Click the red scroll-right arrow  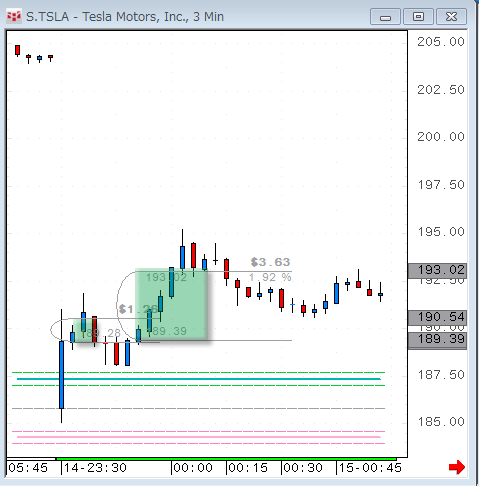pyautogui.click(x=457, y=467)
